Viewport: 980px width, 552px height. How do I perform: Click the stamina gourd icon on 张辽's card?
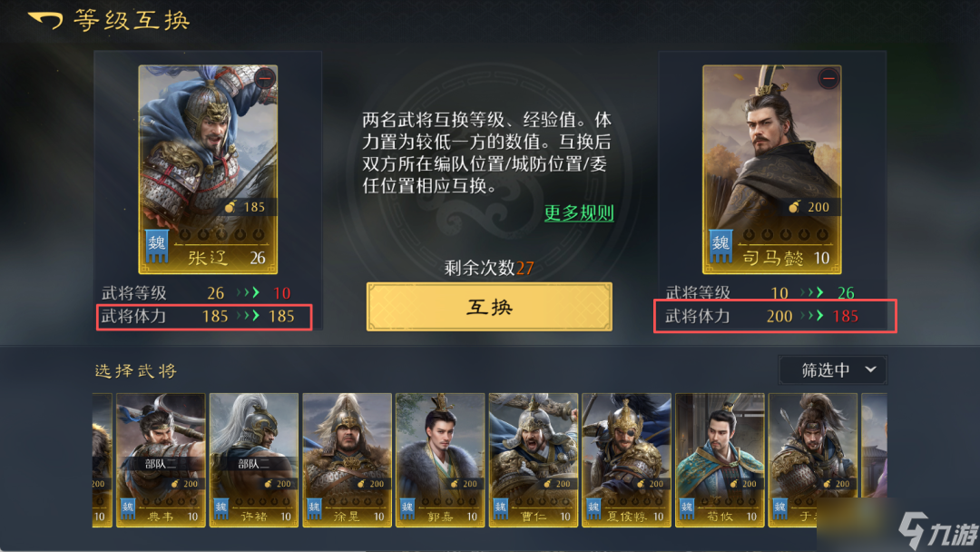230,206
